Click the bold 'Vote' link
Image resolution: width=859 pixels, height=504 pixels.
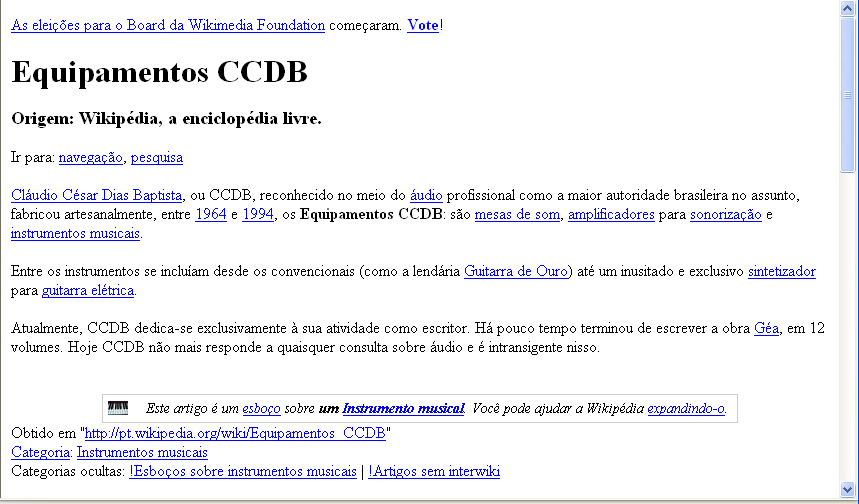pos(423,25)
